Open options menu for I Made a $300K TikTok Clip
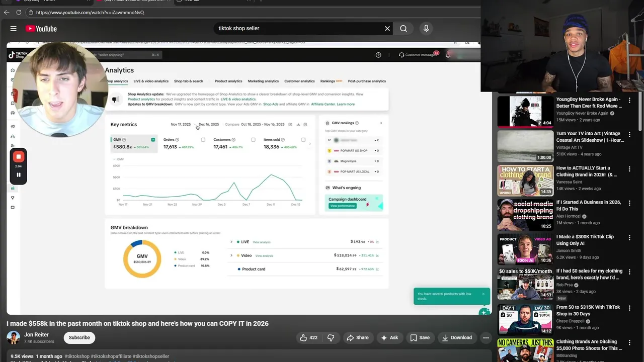644x362 pixels. [x=629, y=237]
